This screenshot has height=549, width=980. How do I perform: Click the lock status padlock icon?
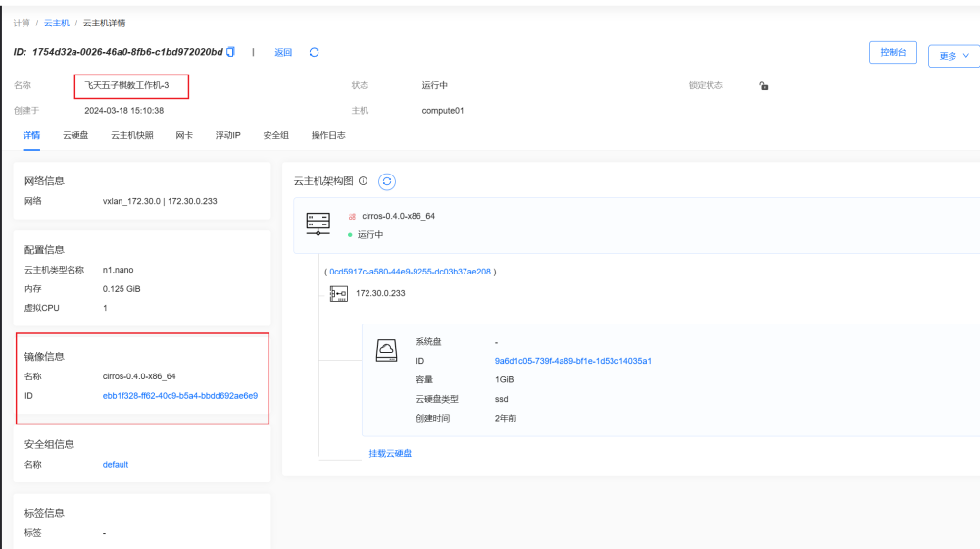click(764, 86)
